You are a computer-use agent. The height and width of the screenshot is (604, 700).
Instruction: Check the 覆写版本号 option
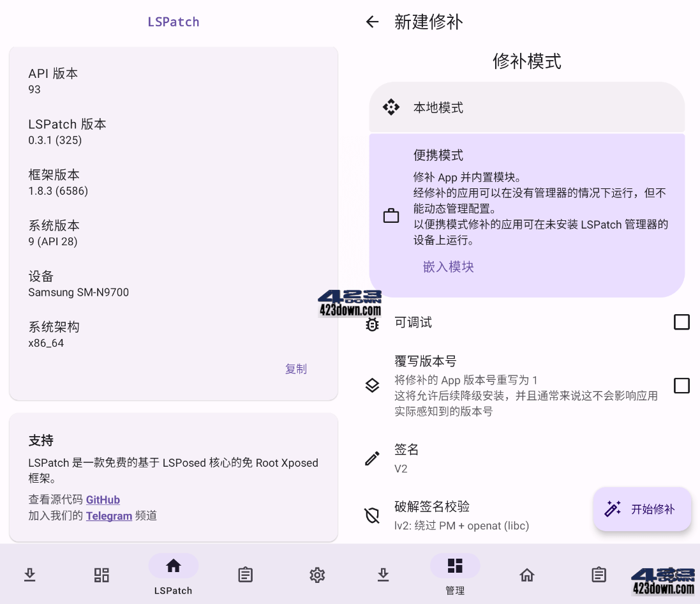pos(681,386)
